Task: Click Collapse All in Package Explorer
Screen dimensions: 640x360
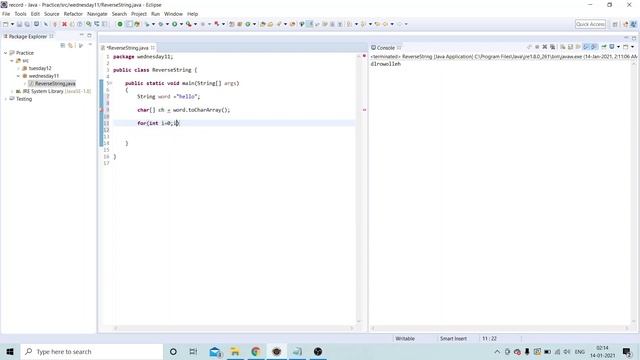Action: (62, 45)
